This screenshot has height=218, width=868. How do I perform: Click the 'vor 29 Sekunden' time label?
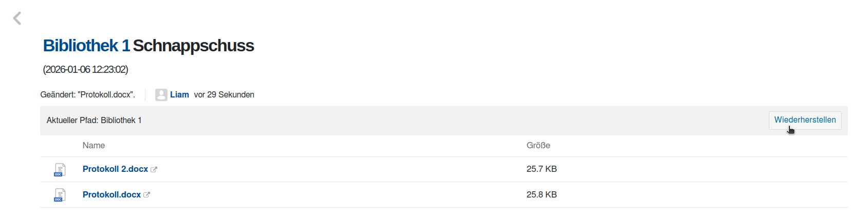coord(224,95)
